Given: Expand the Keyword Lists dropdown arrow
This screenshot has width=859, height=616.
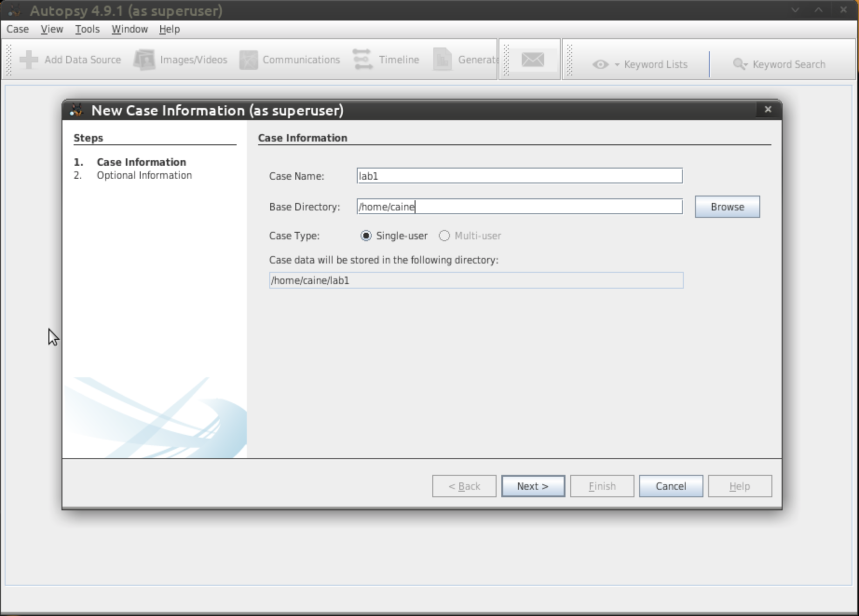Looking at the screenshot, I should tap(617, 64).
